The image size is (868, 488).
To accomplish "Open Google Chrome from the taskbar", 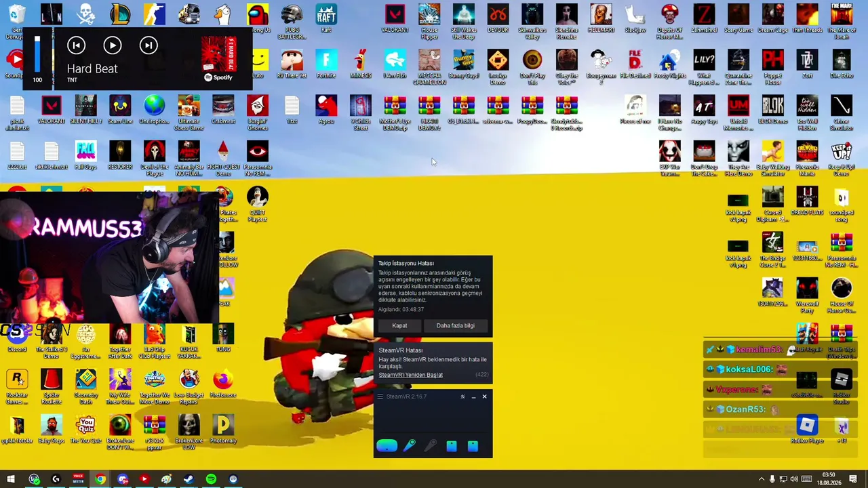I will pos(100,479).
